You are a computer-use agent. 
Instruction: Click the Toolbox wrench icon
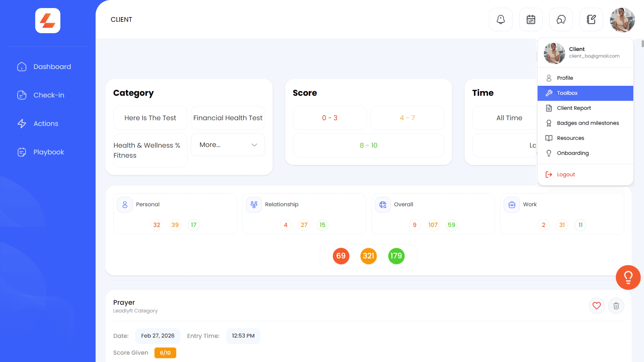(x=549, y=93)
